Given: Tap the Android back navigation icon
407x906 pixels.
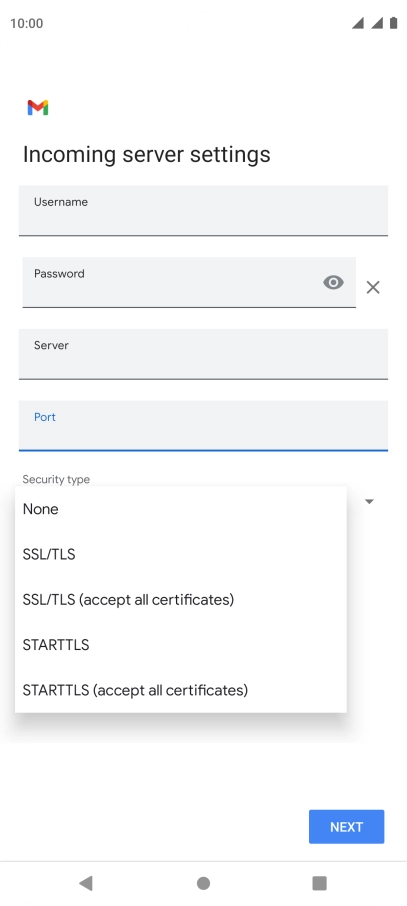Looking at the screenshot, I should (86, 882).
